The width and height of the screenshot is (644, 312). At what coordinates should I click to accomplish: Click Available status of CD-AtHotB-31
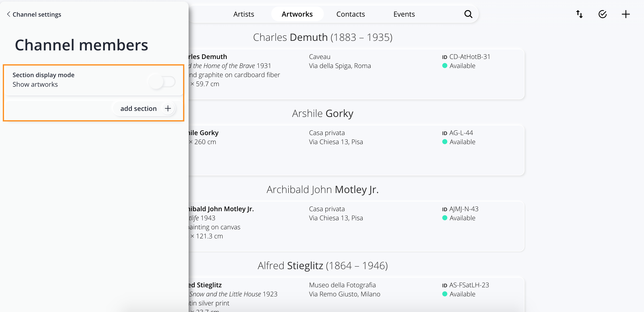coord(459,66)
